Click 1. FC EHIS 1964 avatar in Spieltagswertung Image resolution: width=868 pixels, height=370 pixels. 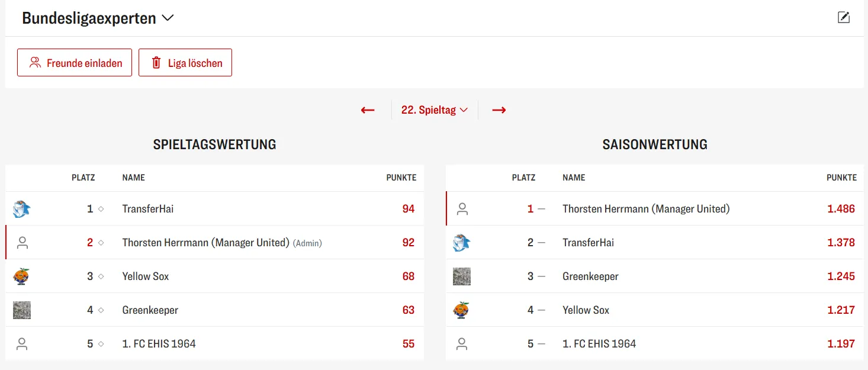click(x=22, y=344)
